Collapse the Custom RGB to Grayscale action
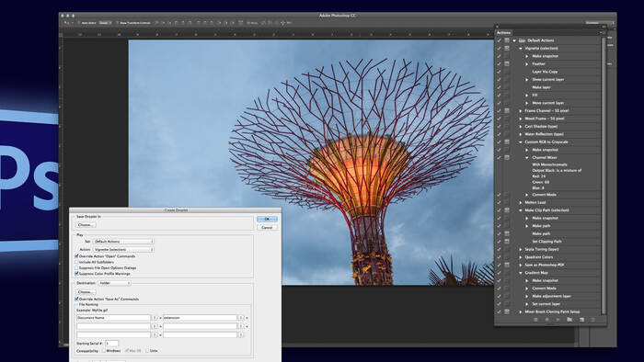 (x=521, y=141)
